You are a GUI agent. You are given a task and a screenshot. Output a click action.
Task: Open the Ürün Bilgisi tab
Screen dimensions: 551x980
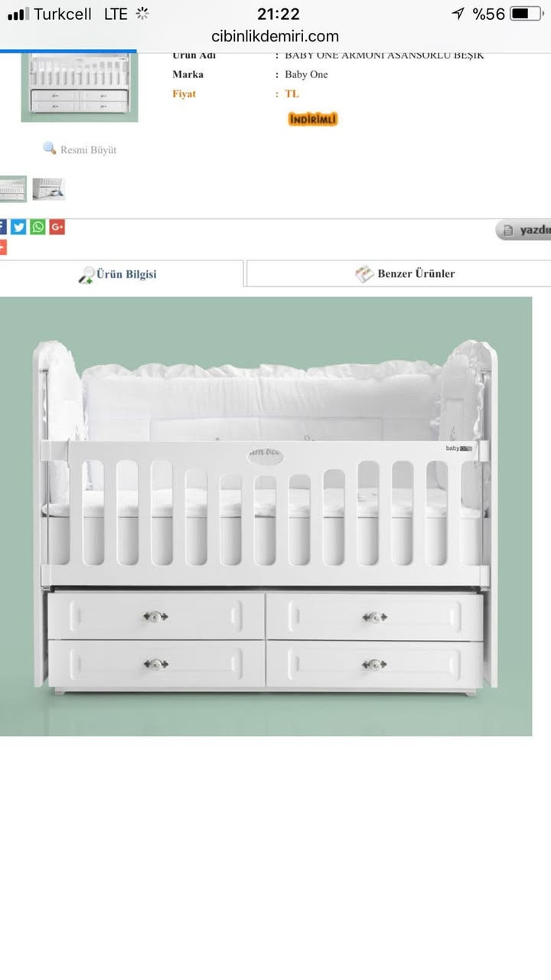pyautogui.click(x=121, y=274)
